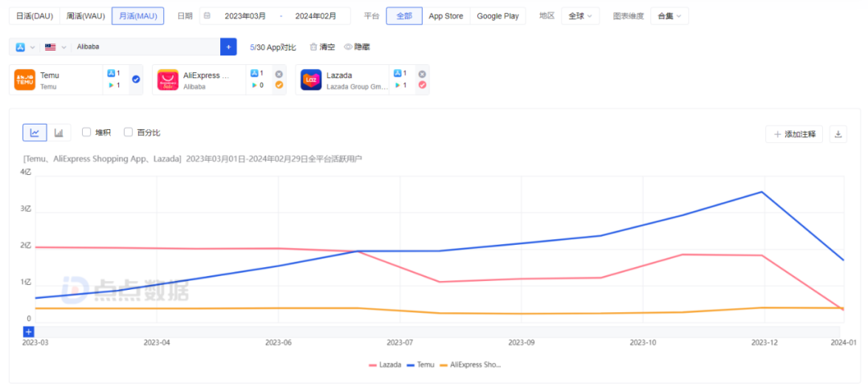Screen dimensions: 868x391
Task: Click the AliExpress app name in card
Action: pyautogui.click(x=206, y=75)
